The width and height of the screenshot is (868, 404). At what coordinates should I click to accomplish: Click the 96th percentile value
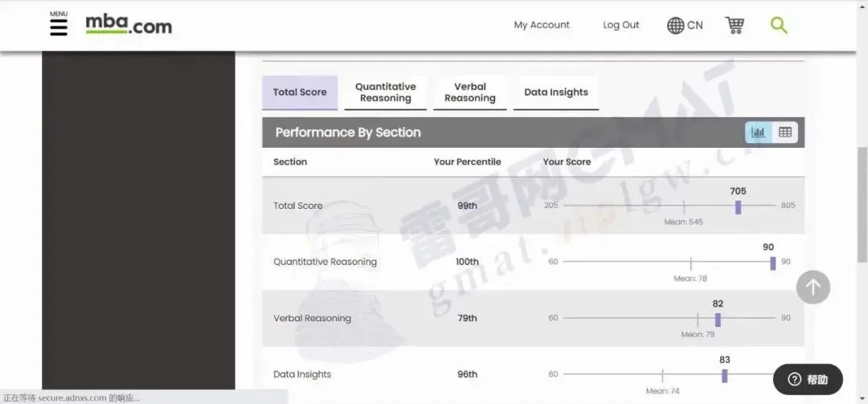[467, 374]
